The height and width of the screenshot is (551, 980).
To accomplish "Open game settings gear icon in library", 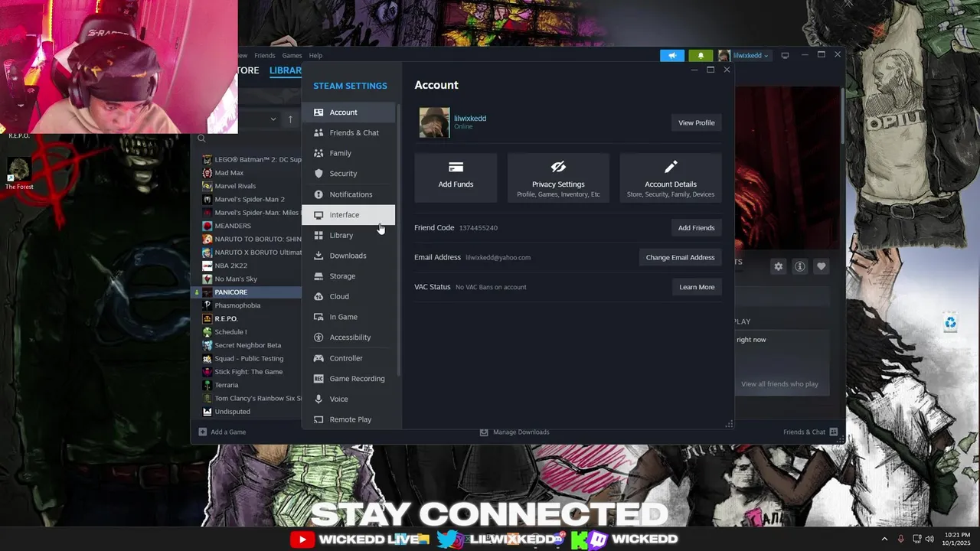I will click(778, 266).
